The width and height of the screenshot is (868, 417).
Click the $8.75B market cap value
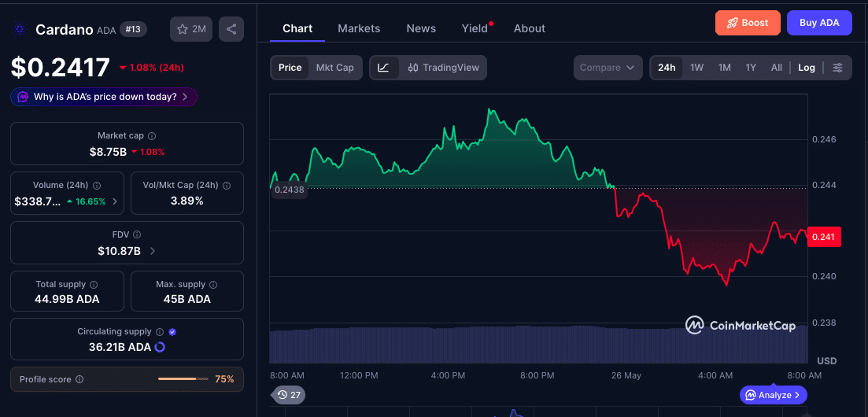[x=108, y=152]
